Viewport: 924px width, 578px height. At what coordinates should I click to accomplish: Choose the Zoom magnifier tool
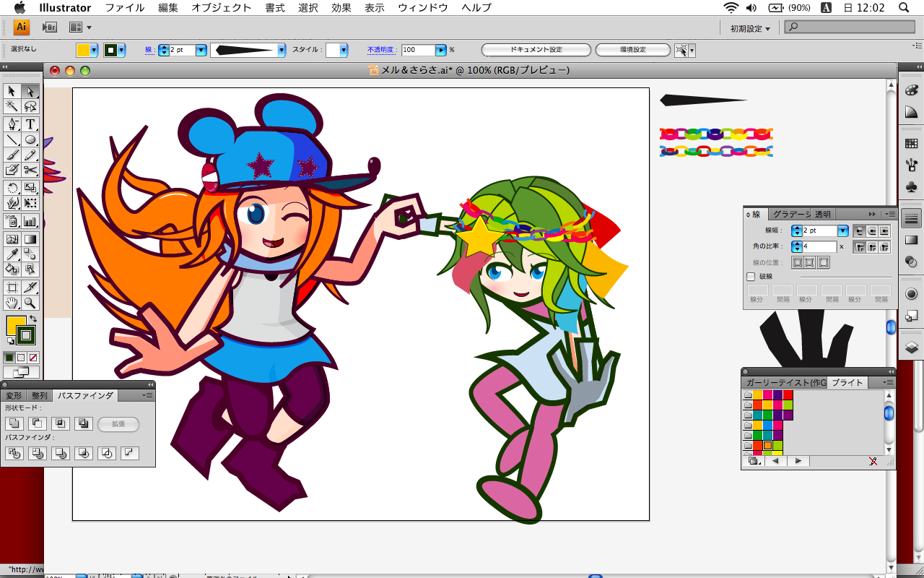point(30,303)
